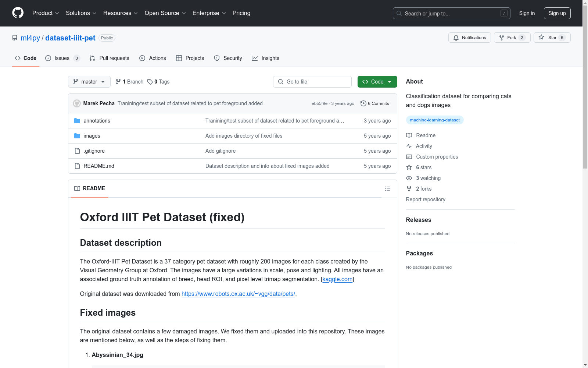Image resolution: width=588 pixels, height=368 pixels.
Task: Open the 'Add gitignore' commit message
Action: click(x=220, y=151)
